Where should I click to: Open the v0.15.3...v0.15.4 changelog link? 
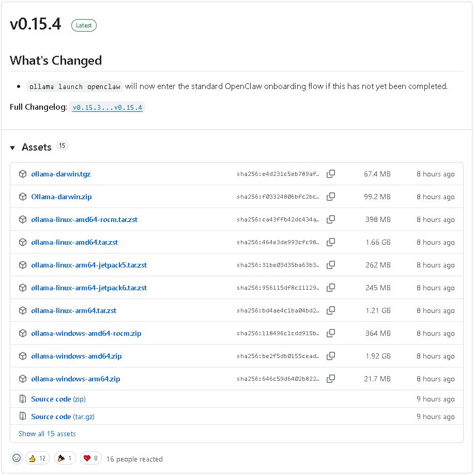[108, 108]
